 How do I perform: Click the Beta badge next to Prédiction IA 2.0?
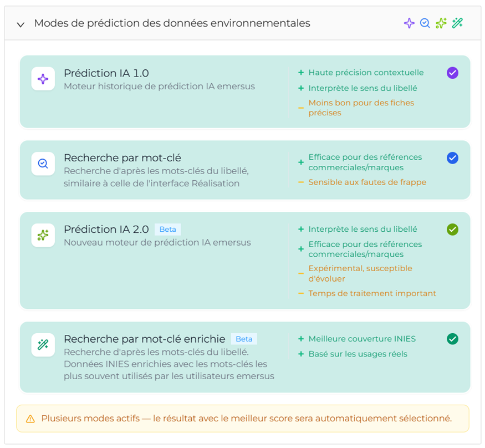[x=167, y=229]
